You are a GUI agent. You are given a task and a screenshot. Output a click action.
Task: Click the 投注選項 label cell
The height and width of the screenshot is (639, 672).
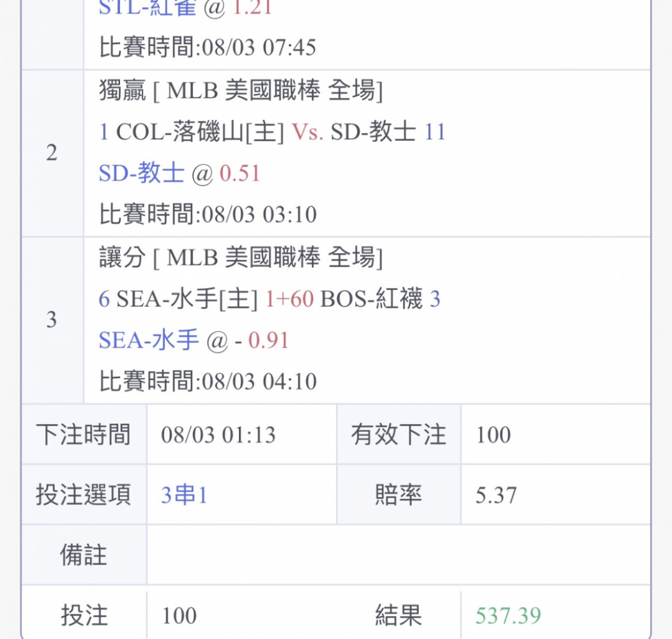84,495
